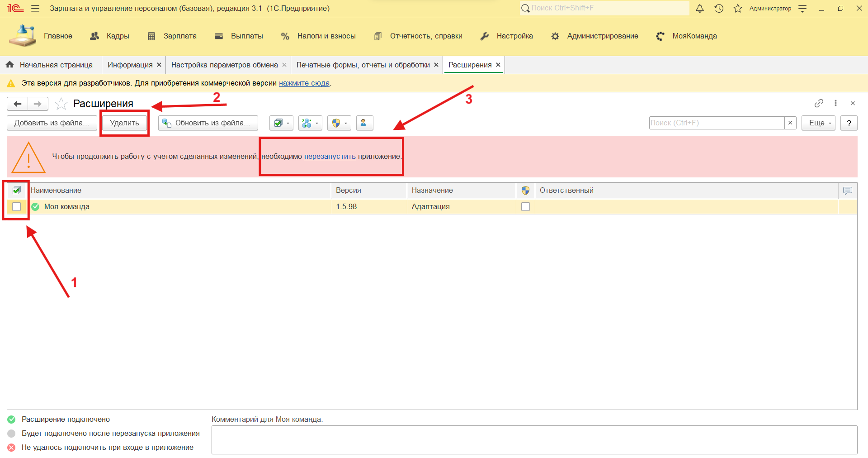Click the select-all checkbox column header
Screen dimensions: 868x458
[x=17, y=191]
